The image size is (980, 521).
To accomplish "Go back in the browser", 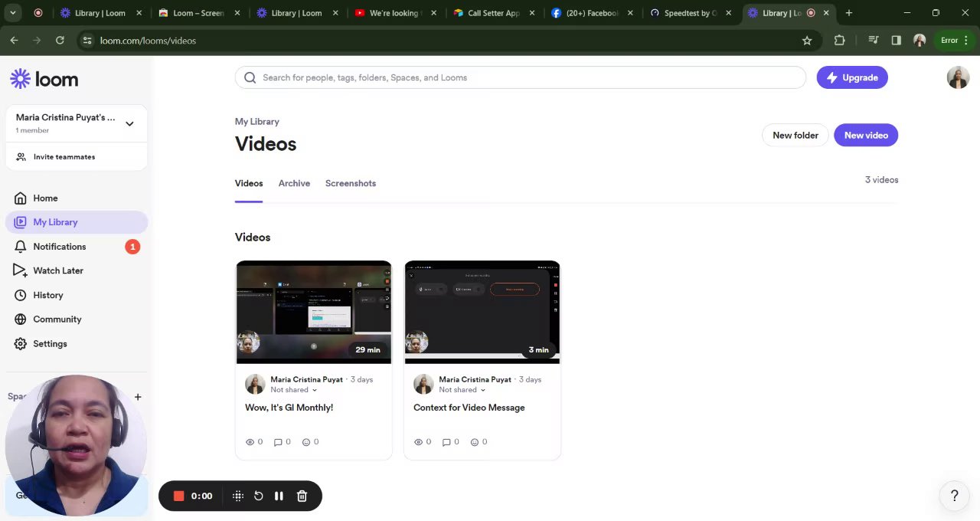I will pyautogui.click(x=14, y=41).
